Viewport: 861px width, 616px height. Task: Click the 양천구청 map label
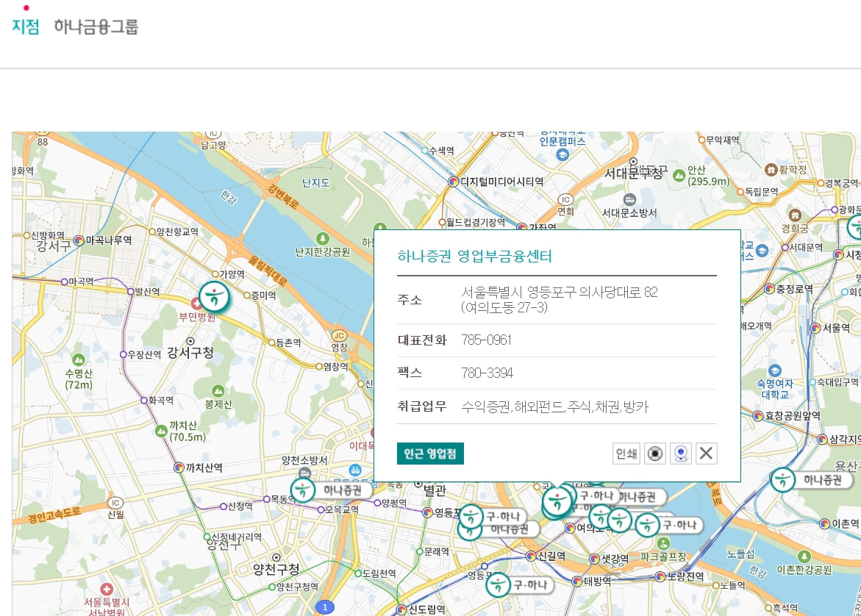[x=276, y=570]
